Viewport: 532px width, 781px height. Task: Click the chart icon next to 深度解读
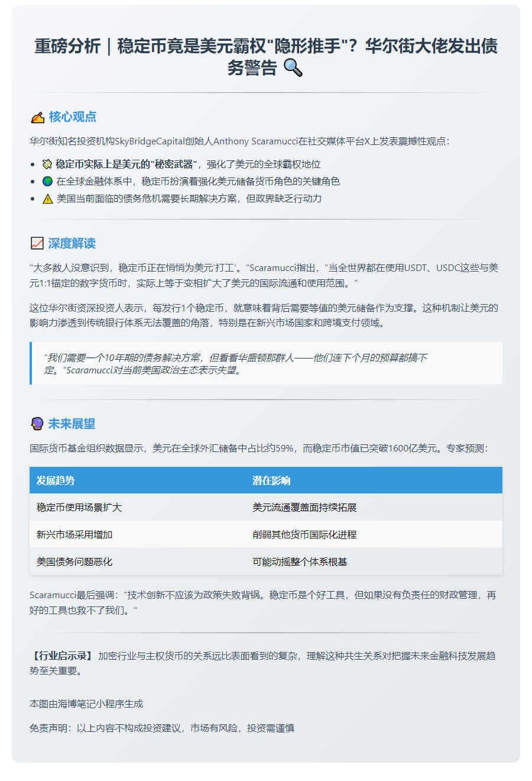point(37,243)
